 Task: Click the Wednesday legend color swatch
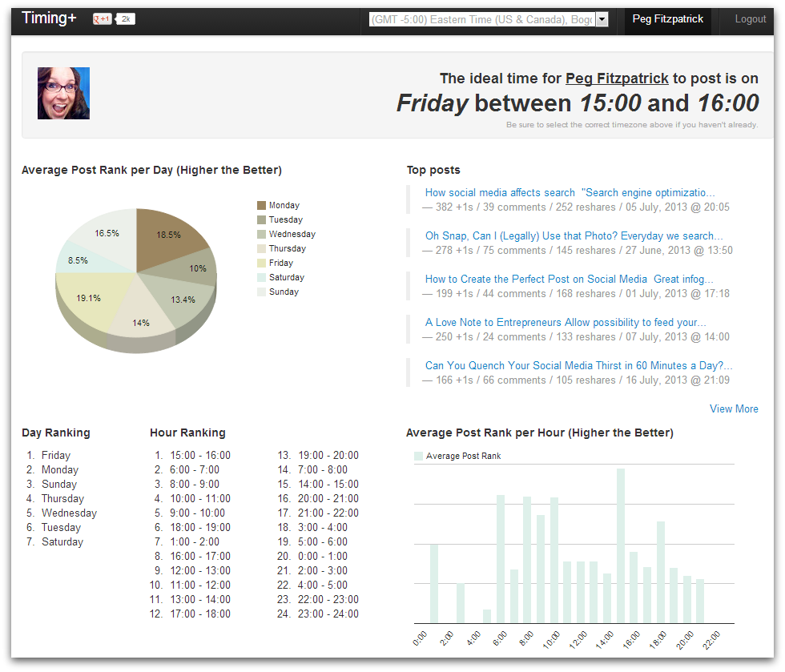[x=261, y=235]
